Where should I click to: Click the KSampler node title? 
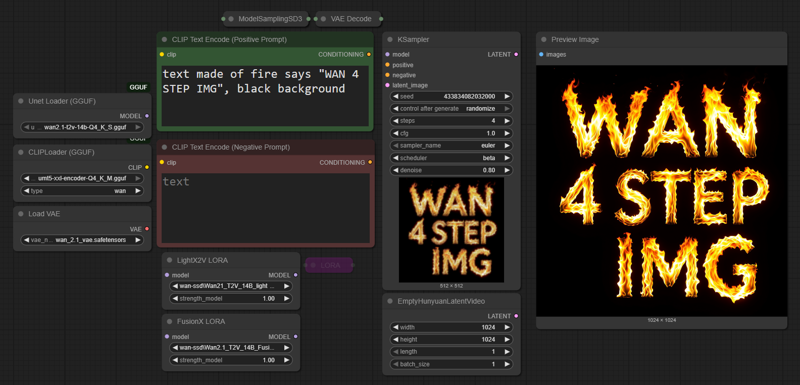click(x=413, y=39)
